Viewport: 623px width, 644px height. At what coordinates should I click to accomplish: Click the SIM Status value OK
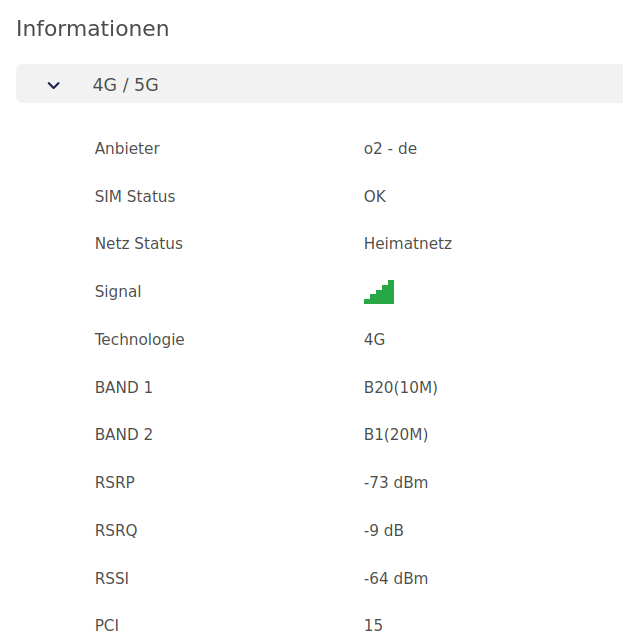click(x=375, y=196)
